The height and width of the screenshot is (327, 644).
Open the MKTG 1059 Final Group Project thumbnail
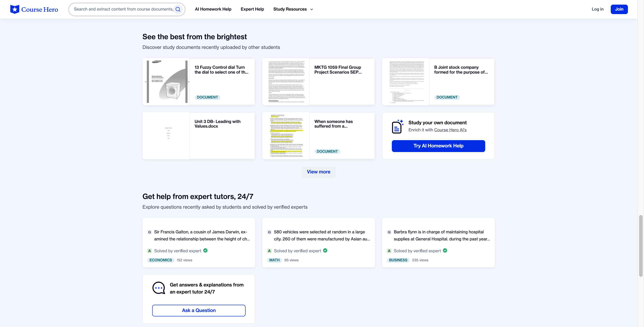(x=286, y=82)
